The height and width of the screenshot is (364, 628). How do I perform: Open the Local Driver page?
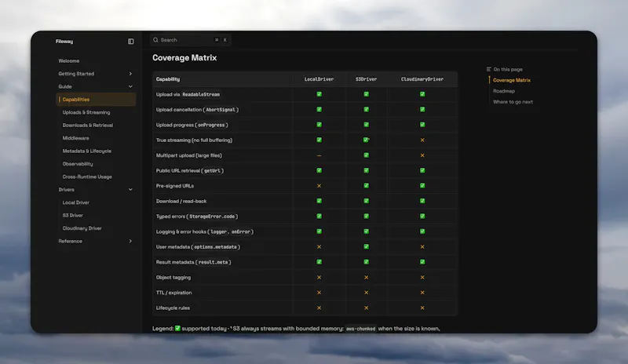click(x=75, y=202)
